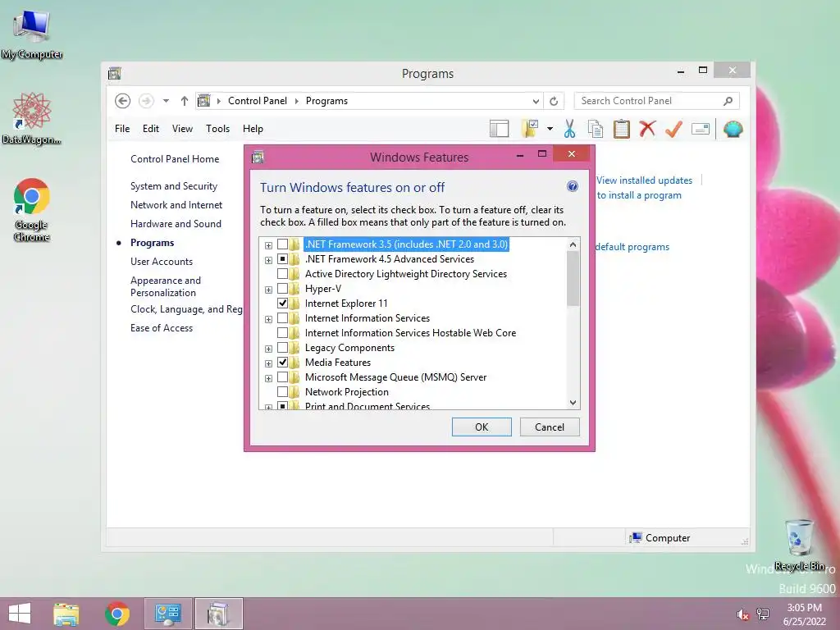
Task: Toggle the preview pane layout icon
Action: 500,129
